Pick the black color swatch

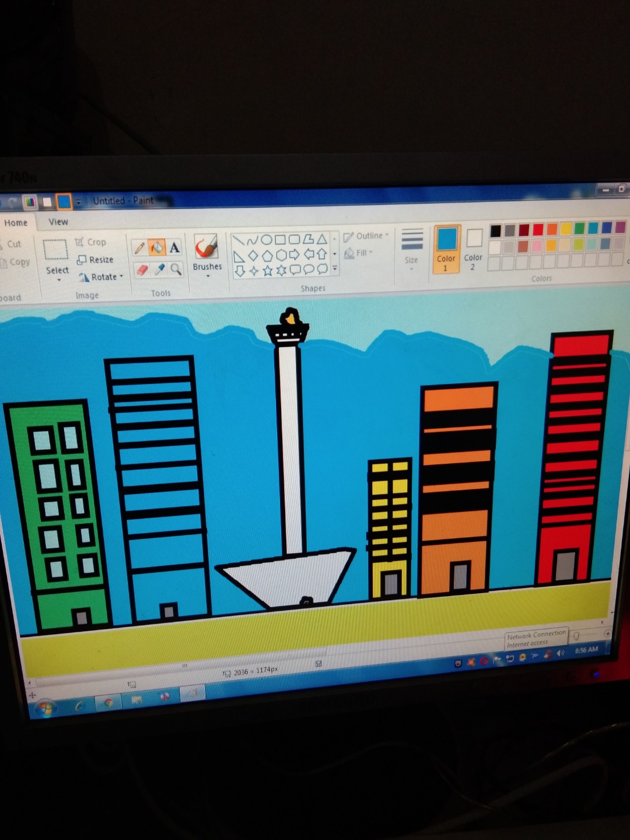(x=495, y=231)
